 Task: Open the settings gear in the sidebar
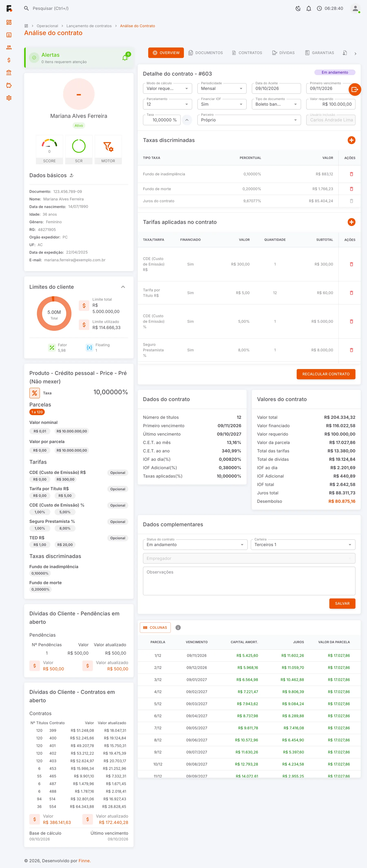pyautogui.click(x=9, y=98)
